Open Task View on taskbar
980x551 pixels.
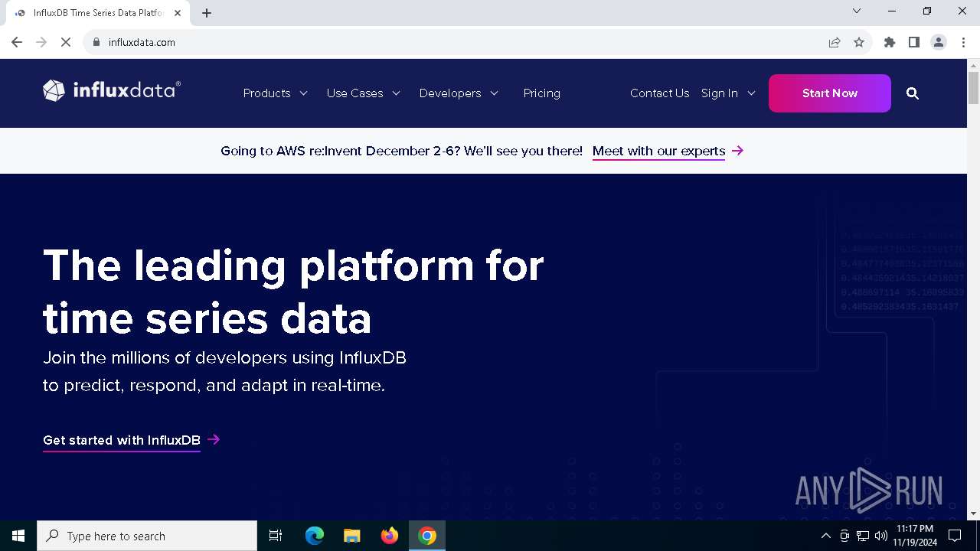click(276, 536)
